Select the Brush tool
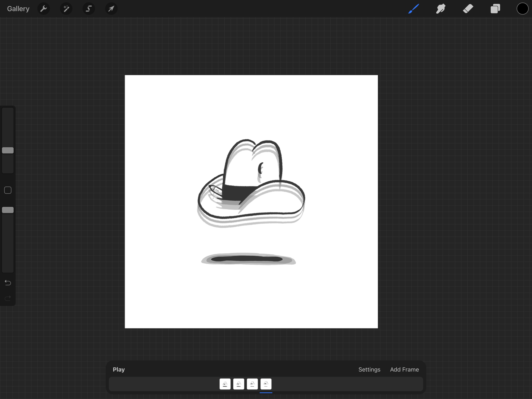 point(414,9)
